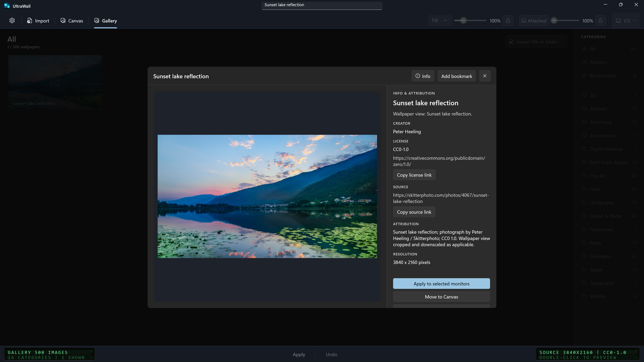Toggle the Attached monitor button
Screen dimensions: 644x362
tap(534, 21)
